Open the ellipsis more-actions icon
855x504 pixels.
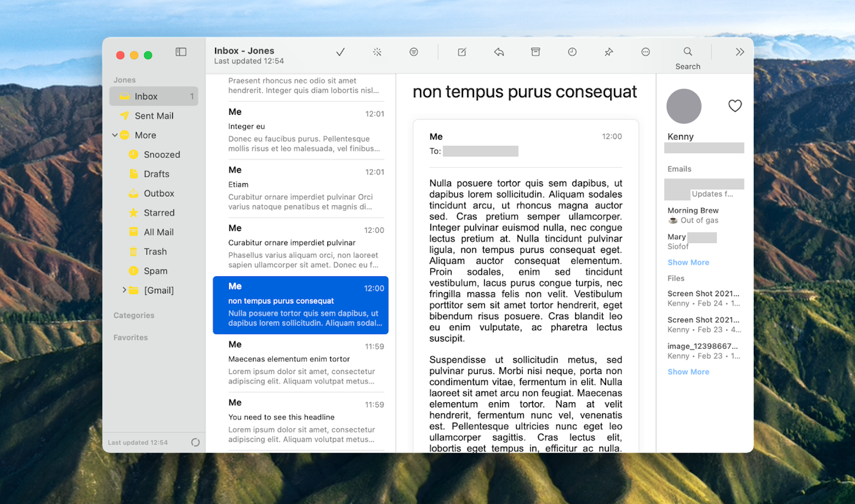646,51
